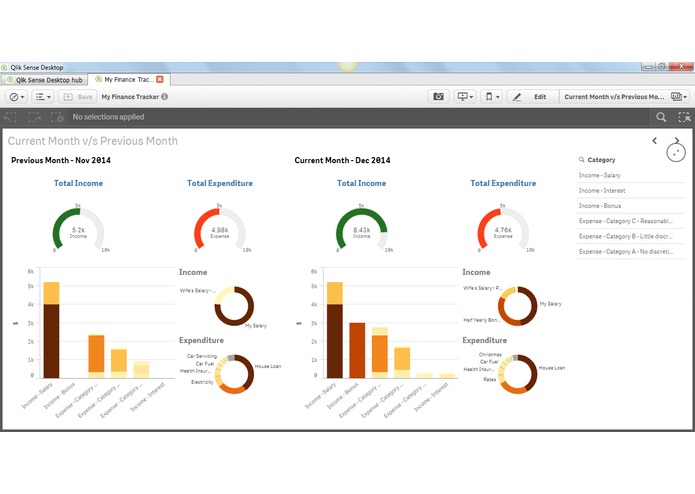Select Income - Bonus in Category list
The width and height of the screenshot is (695, 494).
pyautogui.click(x=630, y=206)
